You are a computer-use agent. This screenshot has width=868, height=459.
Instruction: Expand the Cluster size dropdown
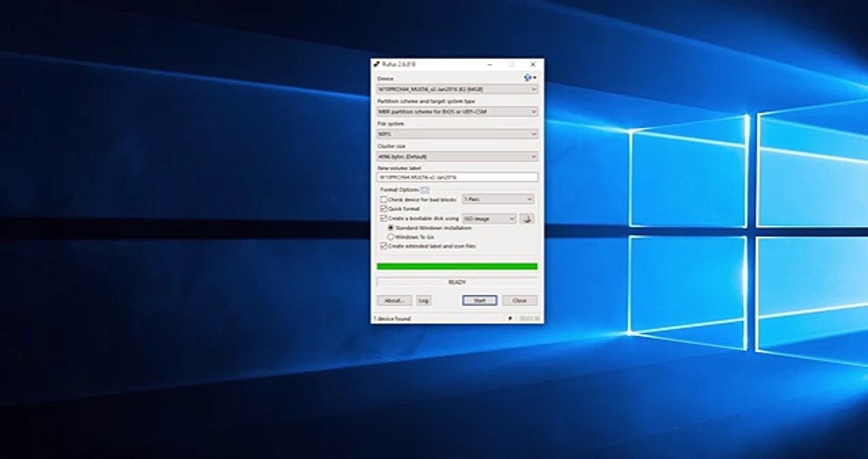[x=457, y=156]
